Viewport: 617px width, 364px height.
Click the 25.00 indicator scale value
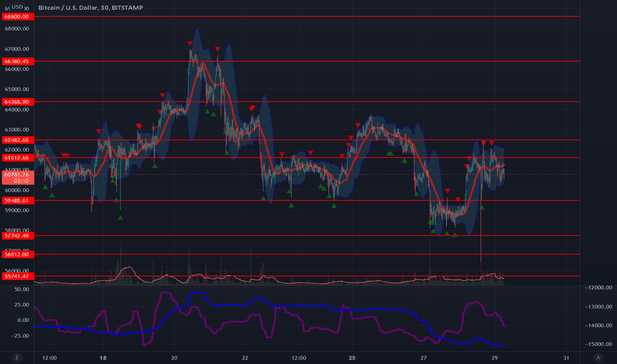click(22, 304)
